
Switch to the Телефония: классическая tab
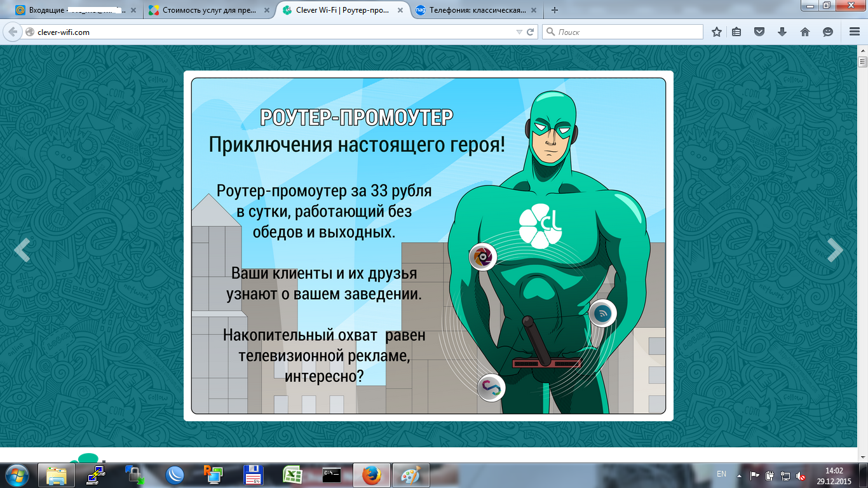tap(477, 10)
